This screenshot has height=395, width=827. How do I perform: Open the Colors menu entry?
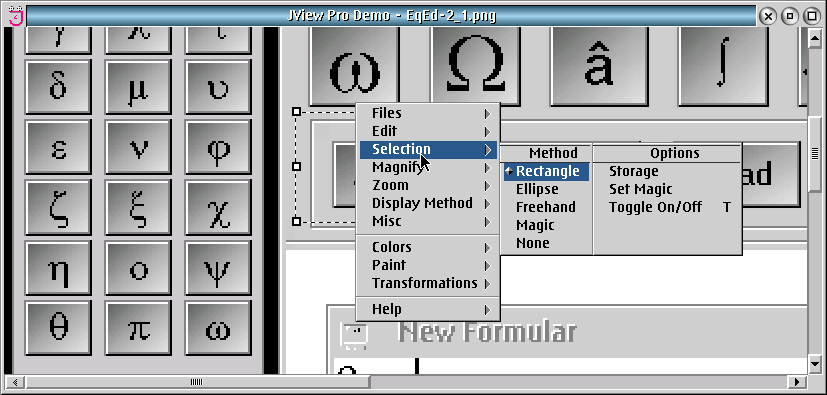(x=428, y=247)
